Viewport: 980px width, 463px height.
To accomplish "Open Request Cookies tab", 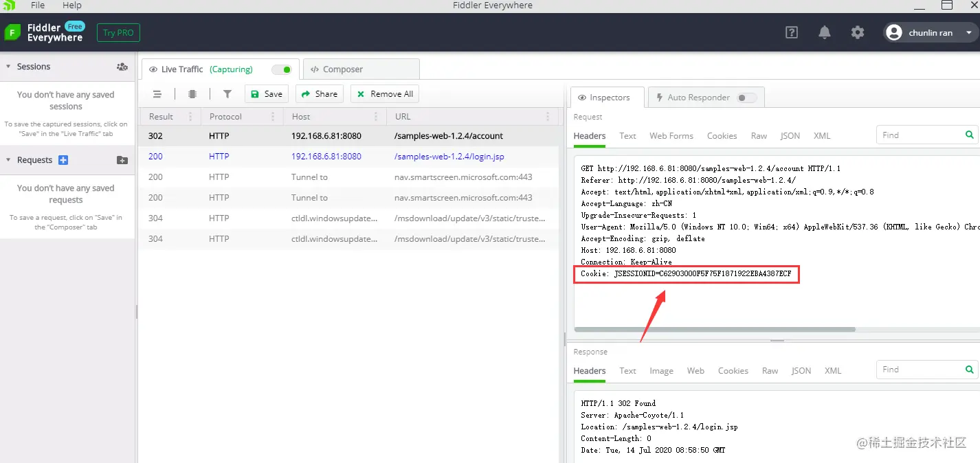I will (722, 136).
